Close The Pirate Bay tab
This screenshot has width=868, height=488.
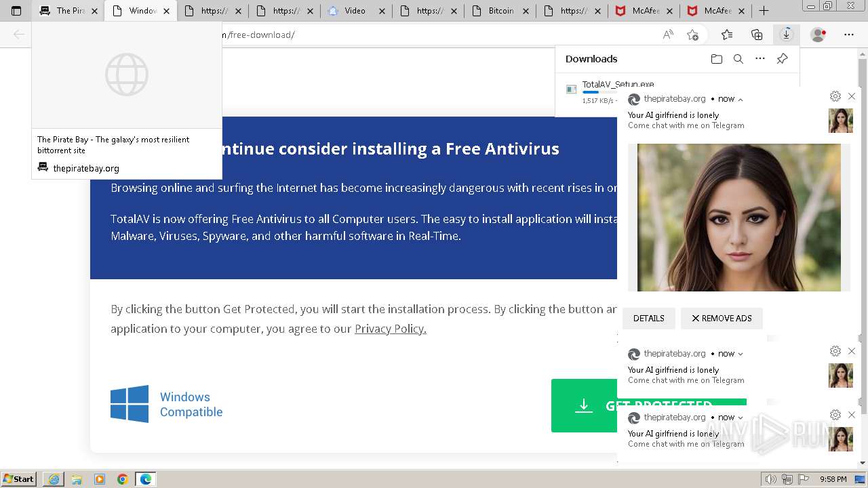94,11
